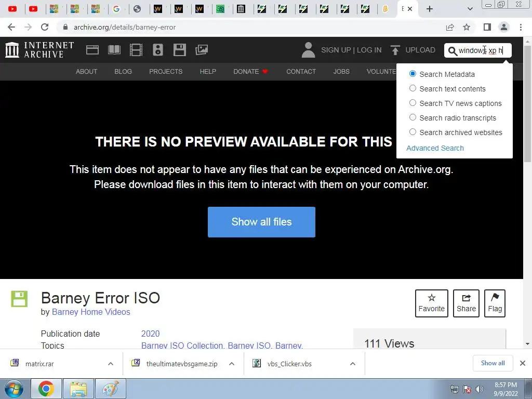Click the Chrome taskbar button
The width and height of the screenshot is (532, 399).
[46, 389]
